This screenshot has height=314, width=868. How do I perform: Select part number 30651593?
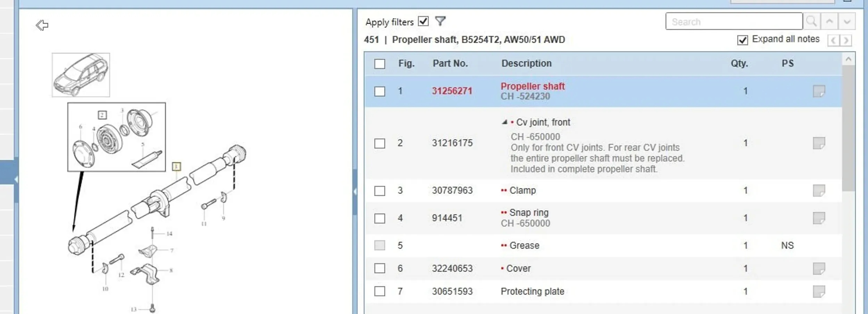point(452,291)
